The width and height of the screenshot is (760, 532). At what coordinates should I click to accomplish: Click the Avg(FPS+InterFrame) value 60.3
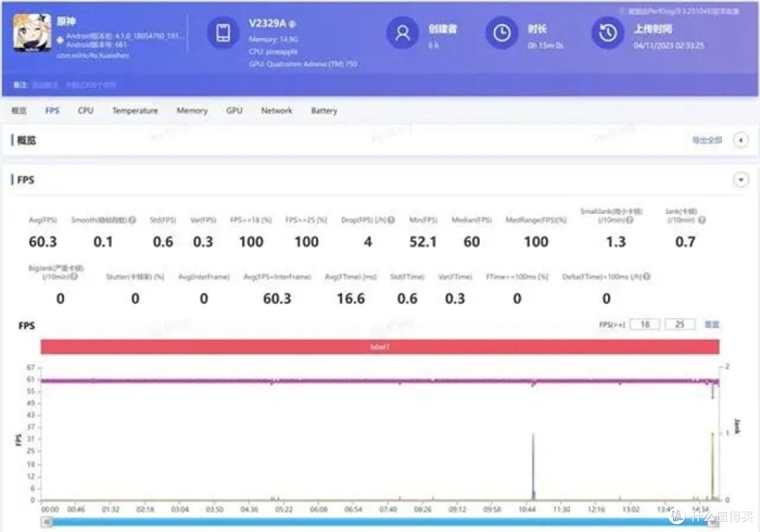277,298
